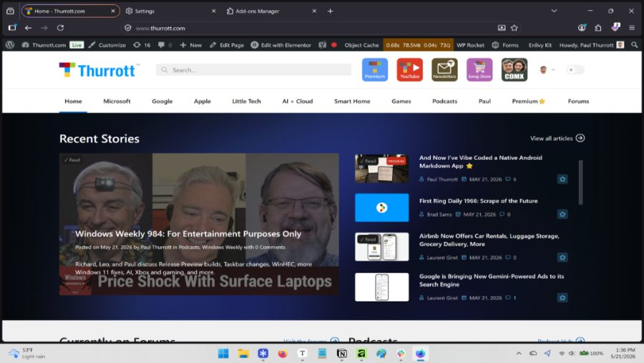The height and width of the screenshot is (363, 644).
Task: Click the site security shield icon
Action: [128, 28]
